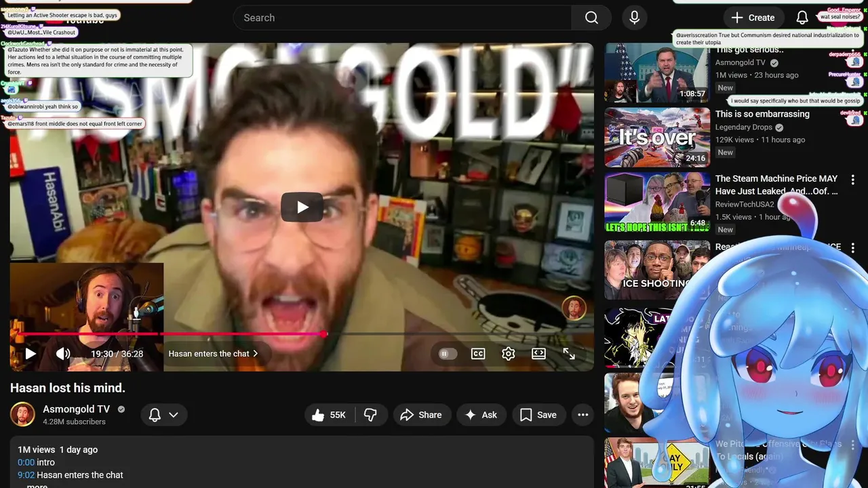The width and height of the screenshot is (868, 488).
Task: Open 'This got serious..' video thumbnail
Action: pyautogui.click(x=657, y=73)
